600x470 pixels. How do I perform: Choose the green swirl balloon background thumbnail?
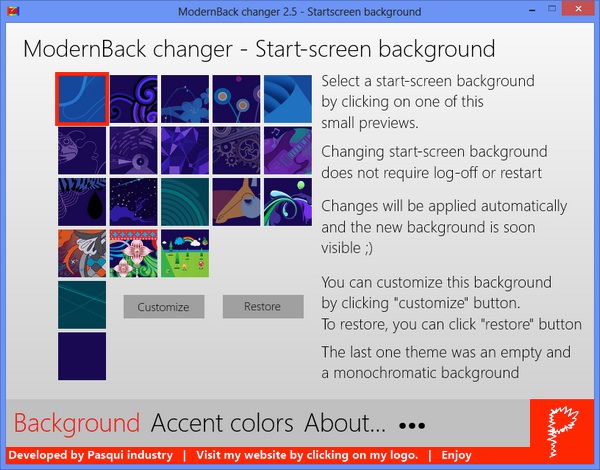click(x=288, y=202)
